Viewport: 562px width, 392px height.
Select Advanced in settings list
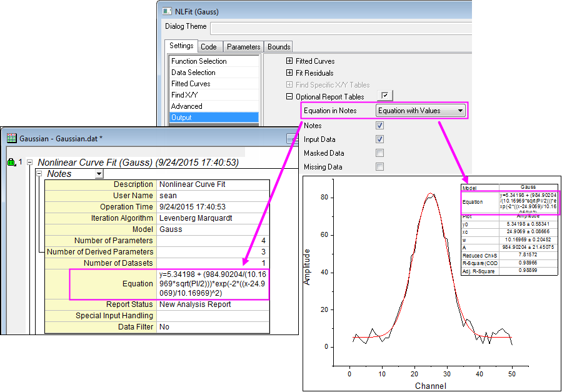[214, 106]
